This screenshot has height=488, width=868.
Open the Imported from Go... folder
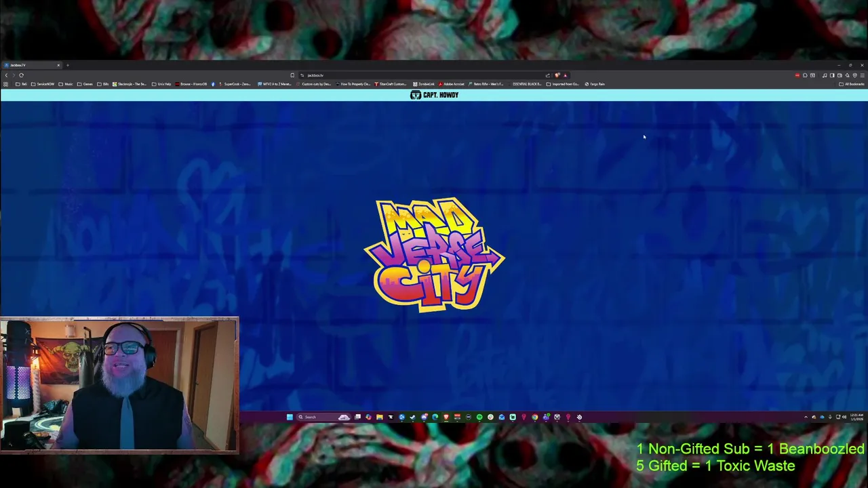click(563, 84)
